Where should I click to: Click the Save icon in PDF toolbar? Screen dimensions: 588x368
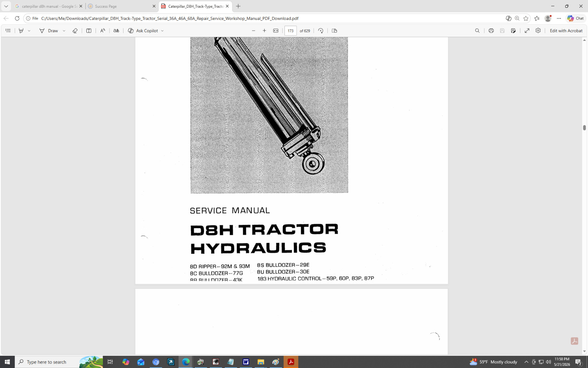(502, 31)
